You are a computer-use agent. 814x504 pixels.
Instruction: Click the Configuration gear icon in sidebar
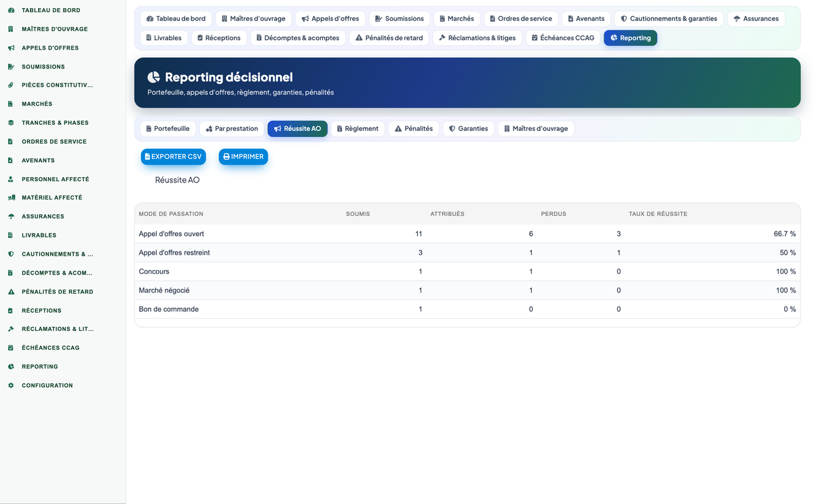(11, 385)
